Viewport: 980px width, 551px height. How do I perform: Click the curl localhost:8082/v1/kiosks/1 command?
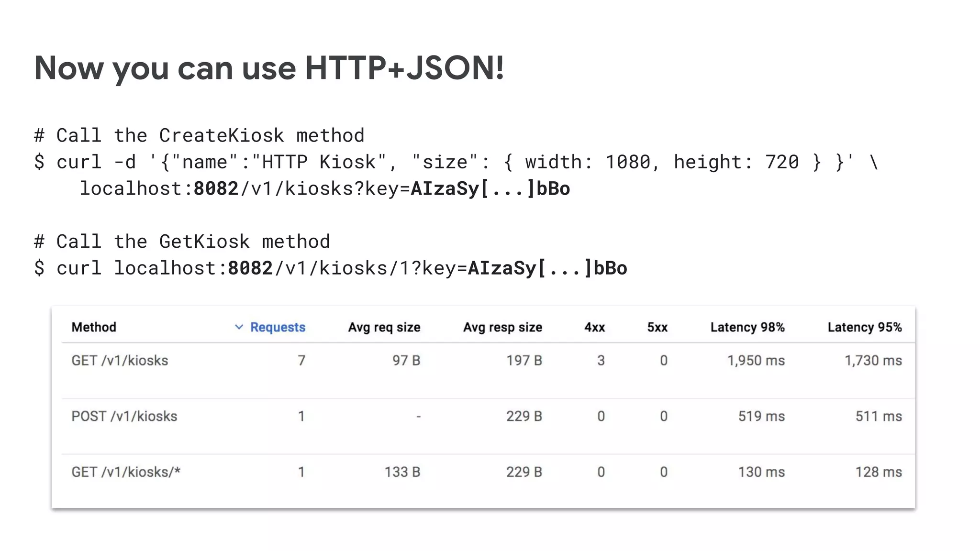(331, 268)
